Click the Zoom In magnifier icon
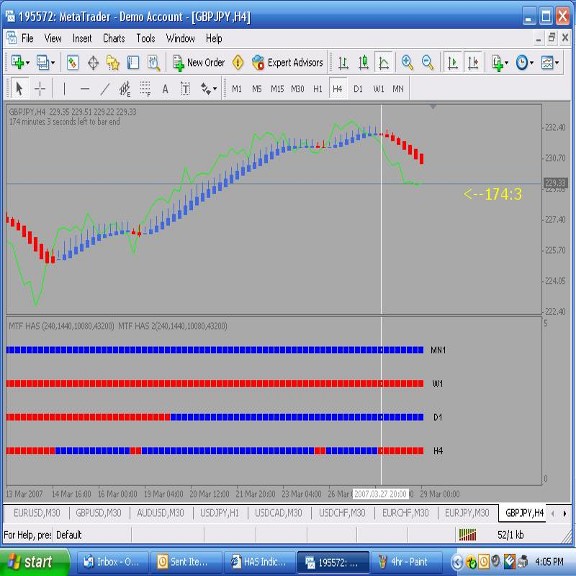Screen dimensions: 576x576 pyautogui.click(x=407, y=63)
